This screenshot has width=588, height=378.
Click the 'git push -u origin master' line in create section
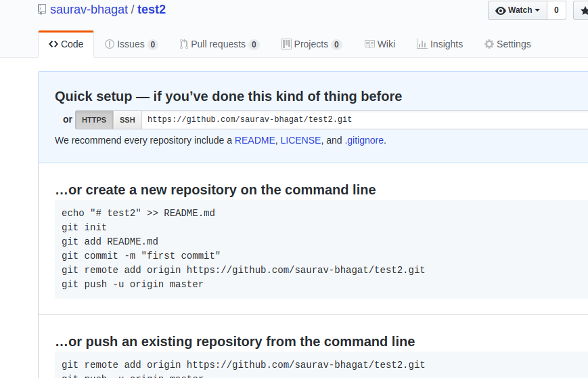point(133,285)
